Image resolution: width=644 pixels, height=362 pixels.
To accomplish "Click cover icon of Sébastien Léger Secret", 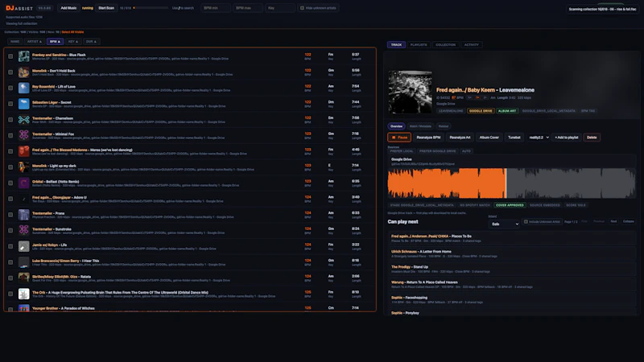I will tap(24, 104).
